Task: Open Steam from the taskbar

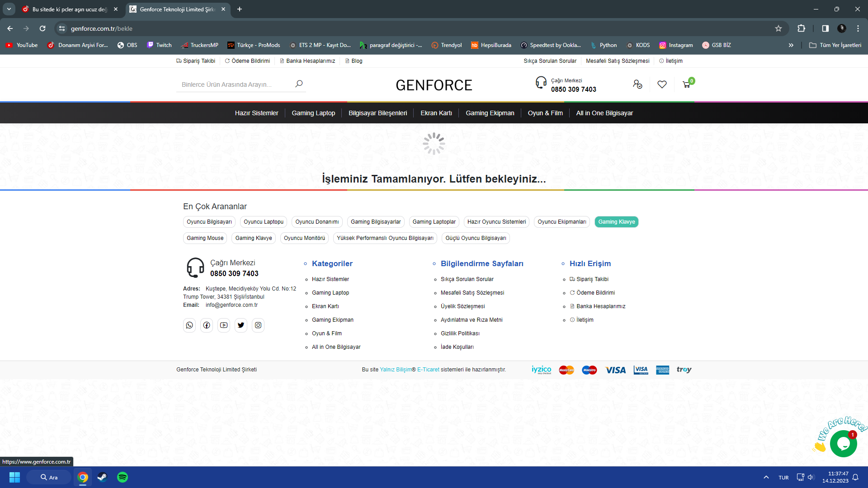Action: pyautogui.click(x=103, y=477)
